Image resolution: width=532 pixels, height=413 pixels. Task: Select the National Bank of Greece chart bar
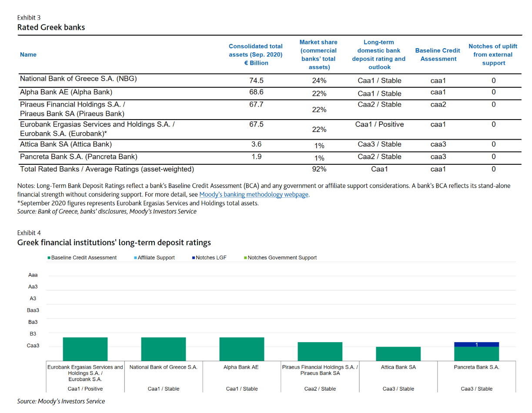(164, 349)
